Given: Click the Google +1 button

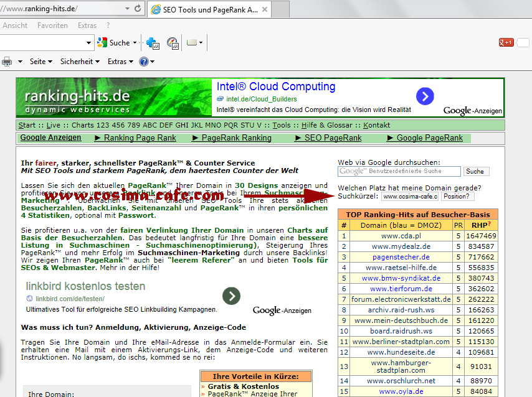Looking at the screenshot, I should 506,43.
